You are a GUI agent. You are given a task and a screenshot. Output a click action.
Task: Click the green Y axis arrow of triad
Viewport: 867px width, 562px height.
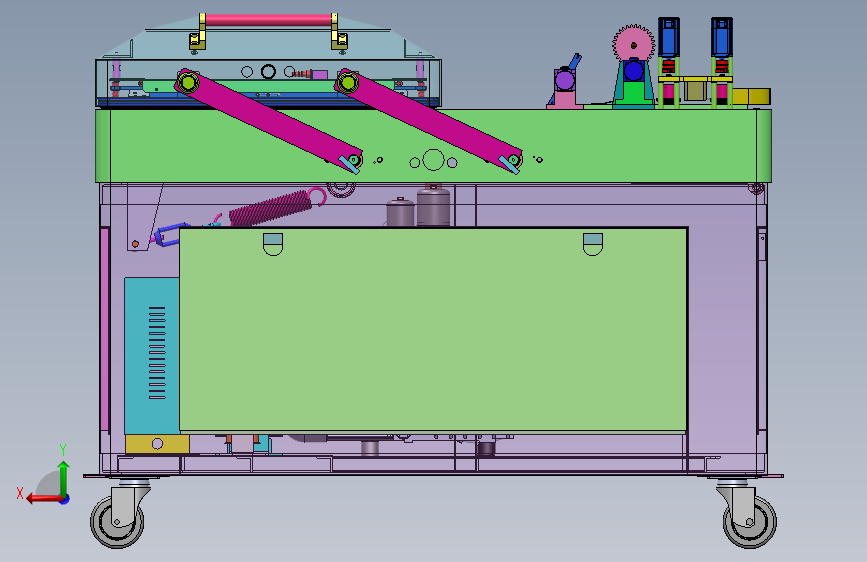64,478
